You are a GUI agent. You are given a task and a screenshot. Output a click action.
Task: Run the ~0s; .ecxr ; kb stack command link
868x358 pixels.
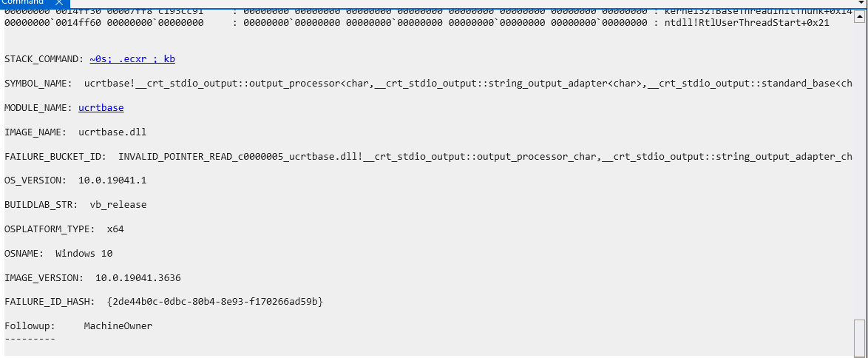(x=132, y=59)
